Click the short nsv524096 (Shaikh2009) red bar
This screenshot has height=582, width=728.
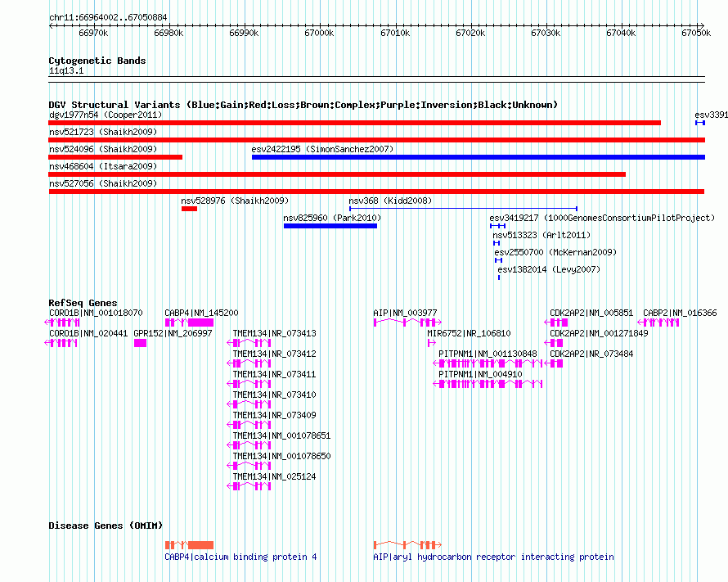pos(115,157)
